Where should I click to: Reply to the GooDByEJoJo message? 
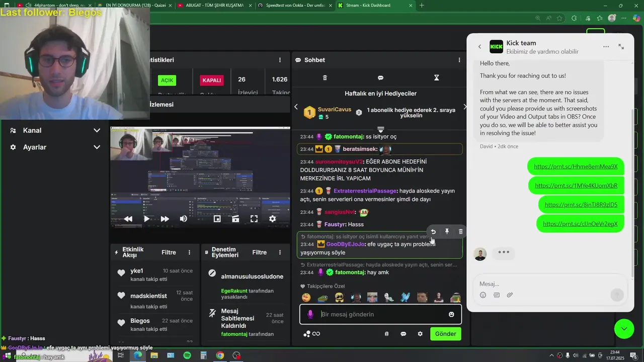433,232
